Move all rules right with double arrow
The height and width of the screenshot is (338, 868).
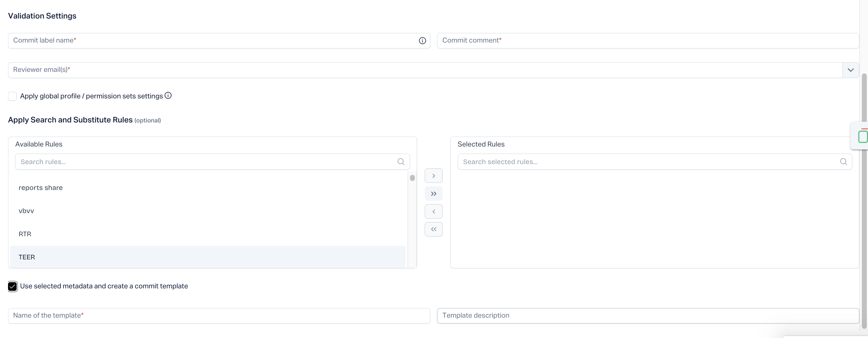point(433,194)
